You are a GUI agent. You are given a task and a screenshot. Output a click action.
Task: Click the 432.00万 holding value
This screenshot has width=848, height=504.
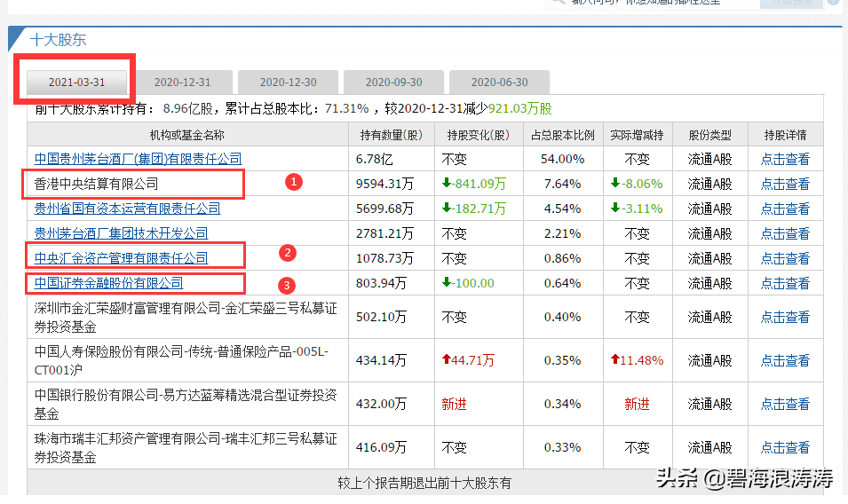tap(381, 404)
